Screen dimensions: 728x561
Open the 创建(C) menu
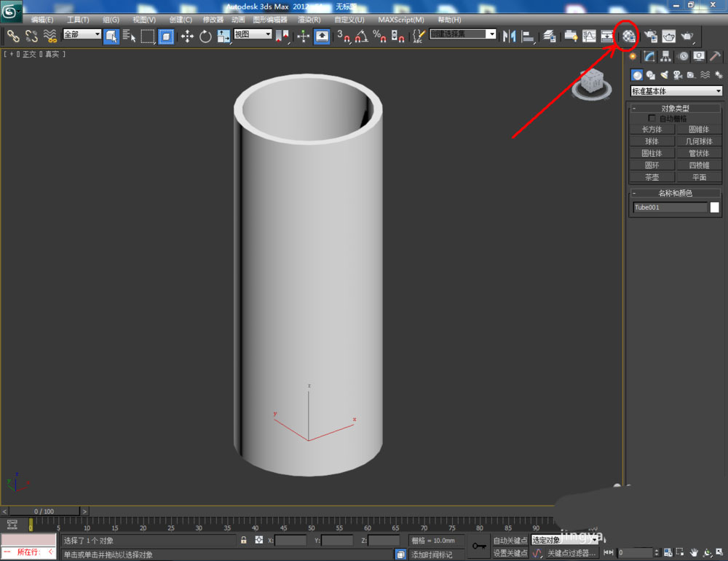tap(181, 20)
